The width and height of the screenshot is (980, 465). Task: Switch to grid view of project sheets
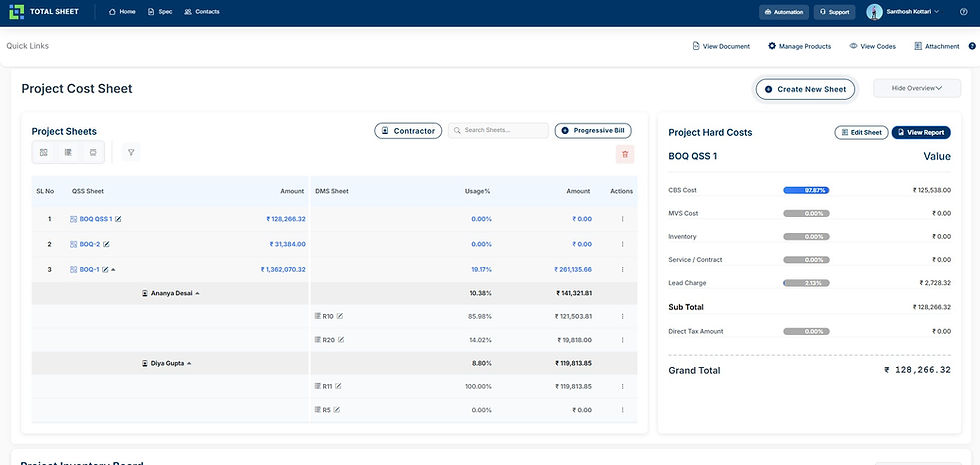[44, 152]
